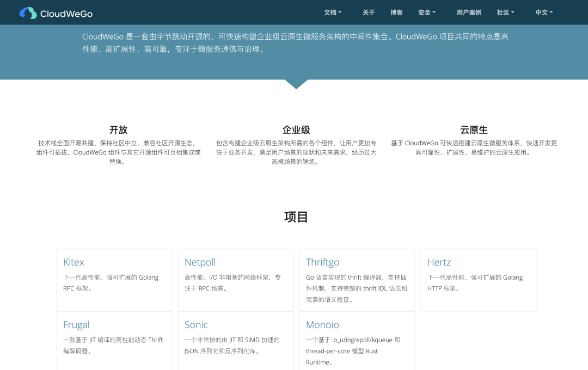588x370 pixels.
Task: Click the intro paragraph beginning 'CloudWeGo 是一套由字节跳动开源的'
Action: click(296, 43)
